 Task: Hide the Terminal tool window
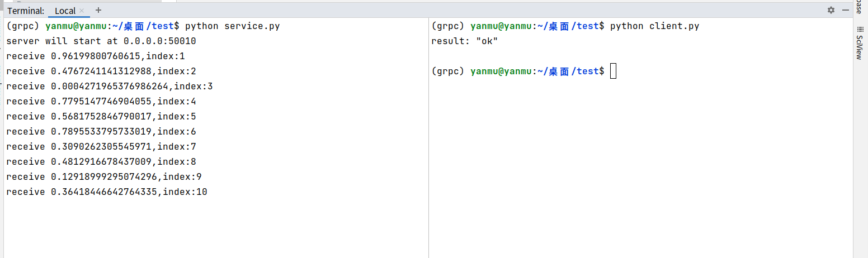845,10
